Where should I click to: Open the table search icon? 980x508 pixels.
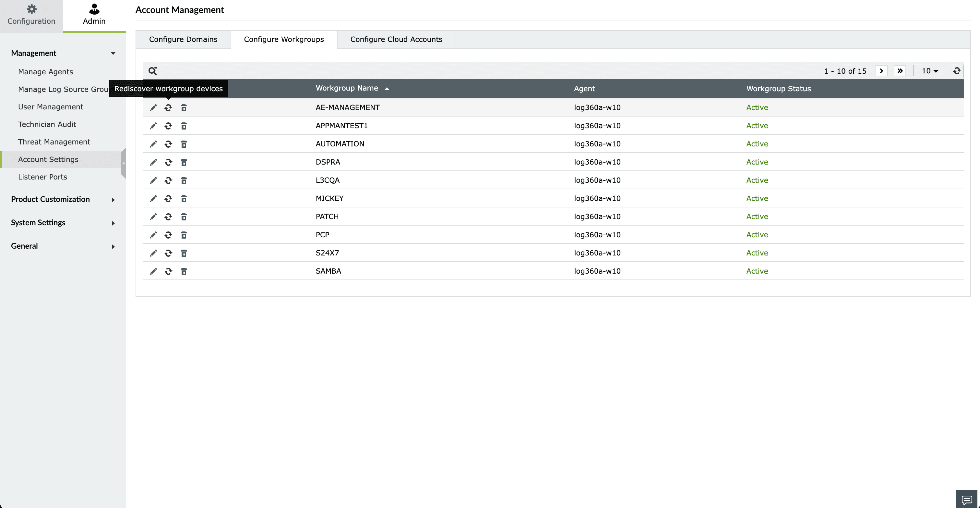point(152,71)
